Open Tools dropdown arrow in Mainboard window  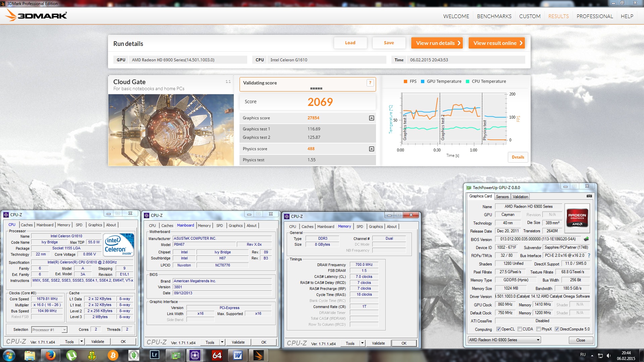click(x=222, y=342)
